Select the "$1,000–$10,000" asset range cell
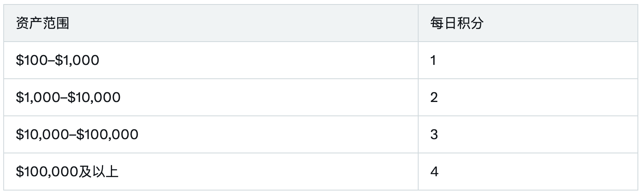The image size is (644, 195). pos(68,97)
